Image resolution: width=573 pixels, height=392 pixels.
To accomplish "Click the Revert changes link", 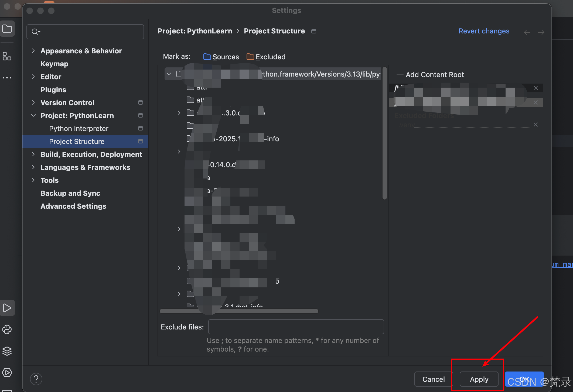I will tap(484, 31).
